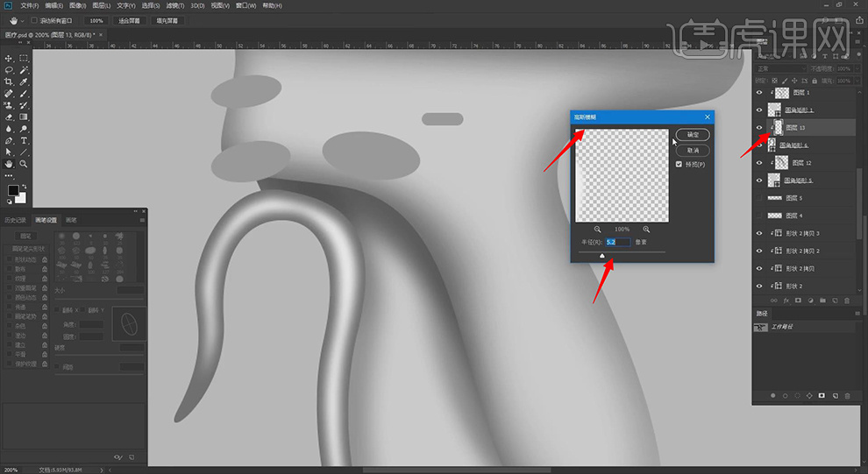
Task: Click the 填充屏幕 button
Action: point(167,20)
